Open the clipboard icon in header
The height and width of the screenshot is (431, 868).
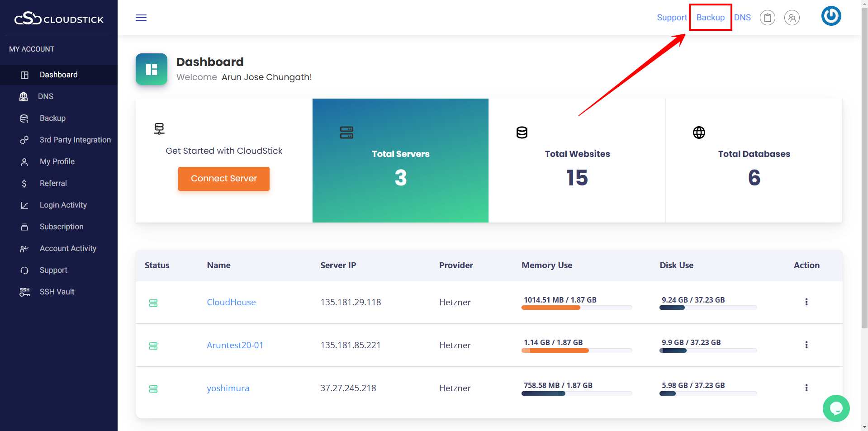pos(767,18)
